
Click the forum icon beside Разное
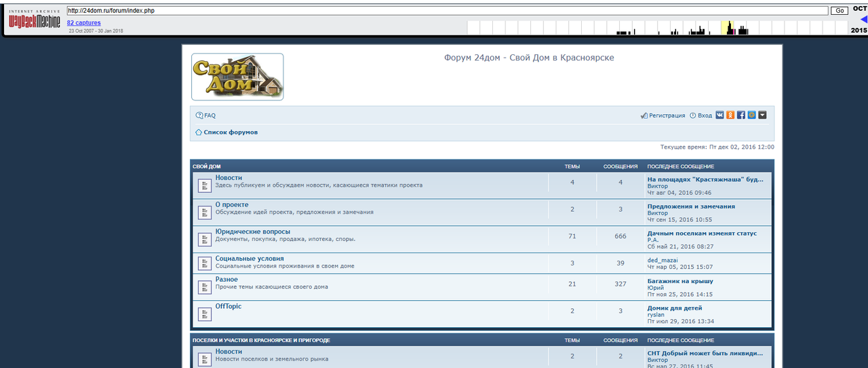205,287
